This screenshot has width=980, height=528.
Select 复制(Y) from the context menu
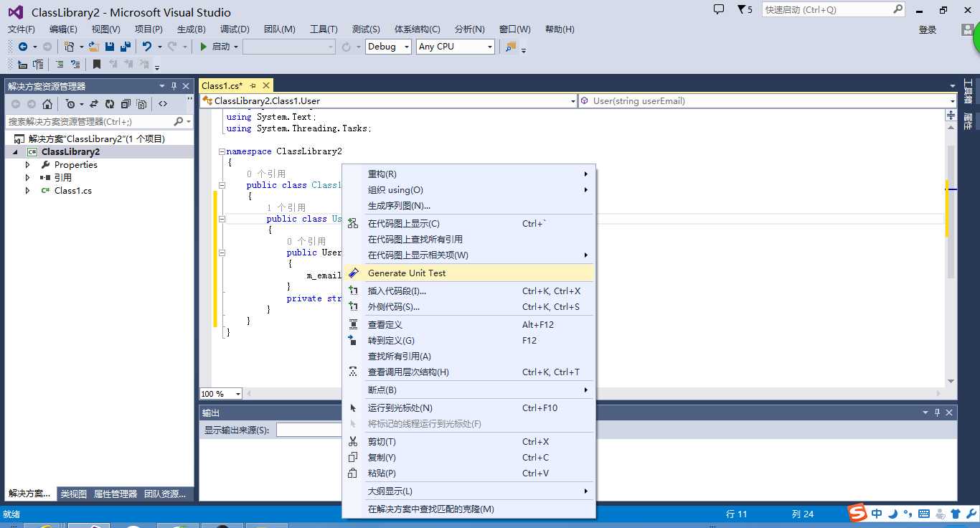point(468,458)
